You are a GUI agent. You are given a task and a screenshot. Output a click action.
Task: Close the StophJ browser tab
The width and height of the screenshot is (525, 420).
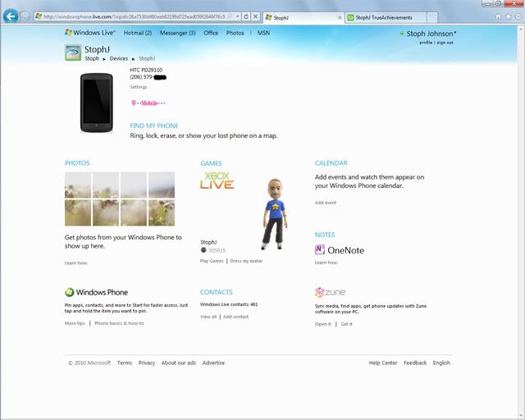(340, 18)
